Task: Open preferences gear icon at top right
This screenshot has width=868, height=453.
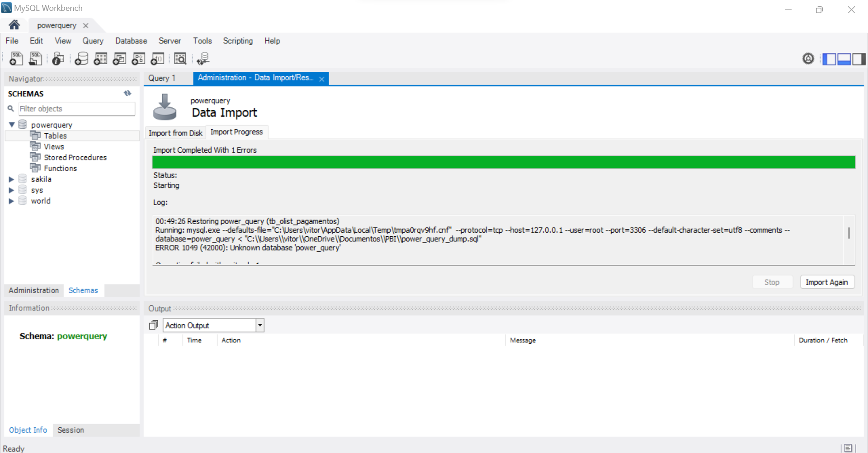Action: tap(808, 58)
